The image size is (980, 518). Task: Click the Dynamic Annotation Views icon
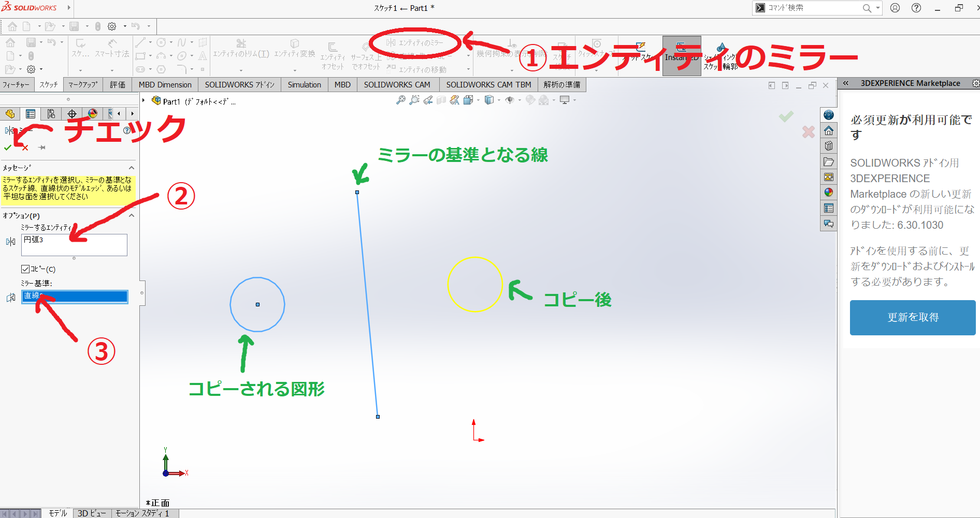point(455,100)
